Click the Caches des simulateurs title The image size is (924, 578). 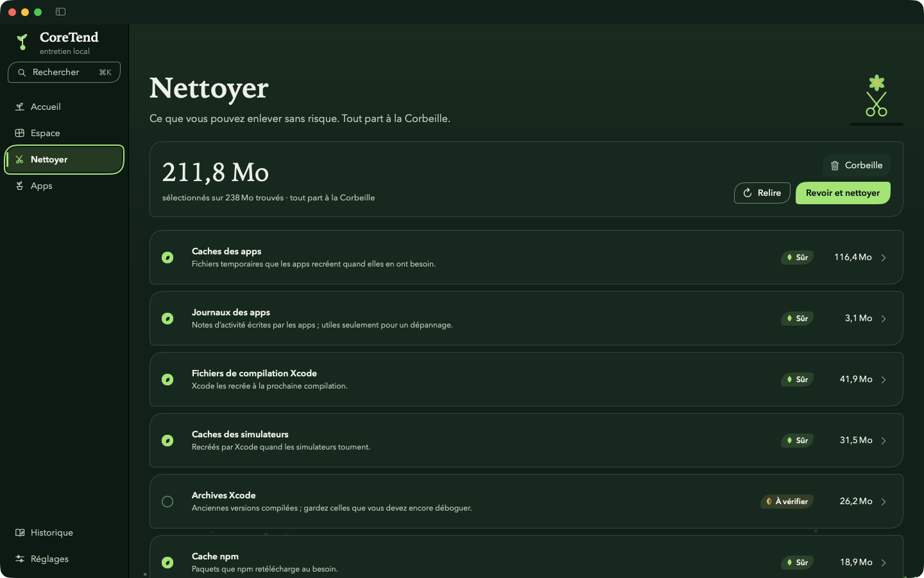(x=240, y=434)
